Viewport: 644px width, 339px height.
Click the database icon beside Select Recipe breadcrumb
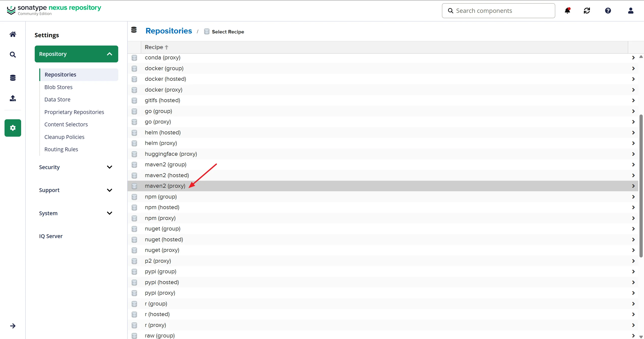tap(207, 31)
